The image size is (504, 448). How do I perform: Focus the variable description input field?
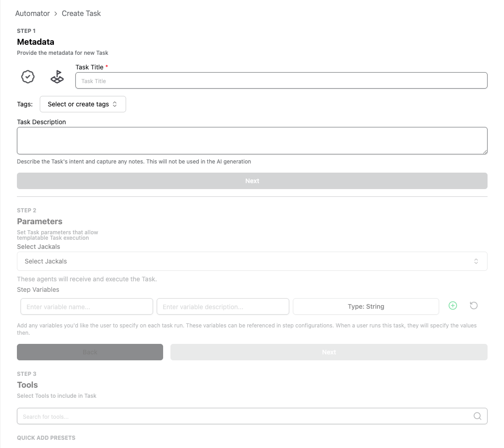[x=223, y=306]
